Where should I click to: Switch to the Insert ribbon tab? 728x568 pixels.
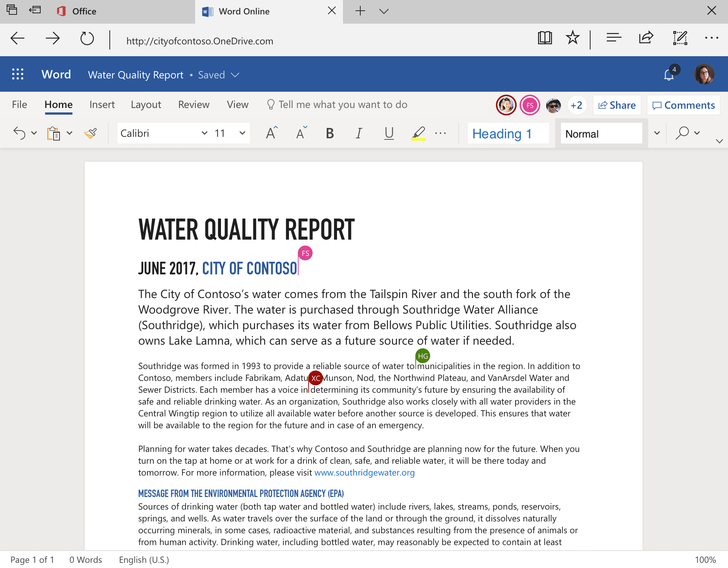(x=102, y=105)
